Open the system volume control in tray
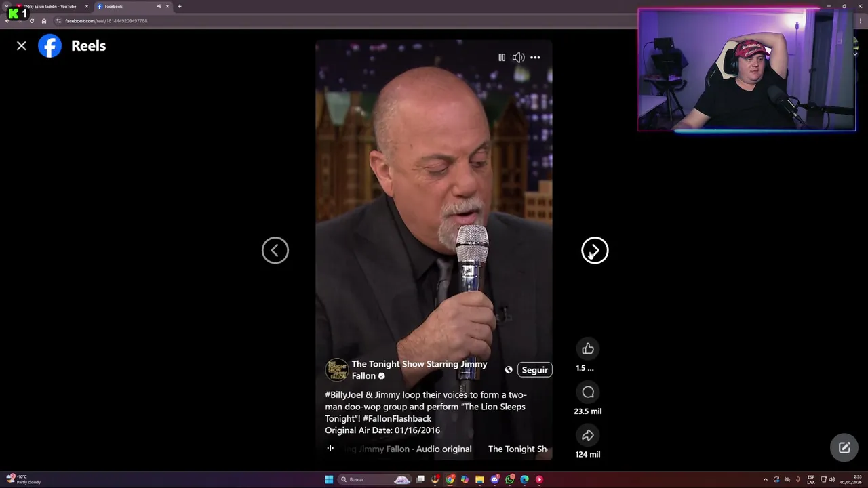868x488 pixels. click(x=832, y=479)
